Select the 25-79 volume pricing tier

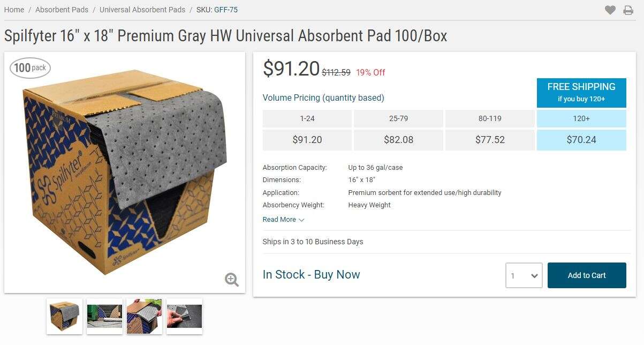(x=398, y=118)
